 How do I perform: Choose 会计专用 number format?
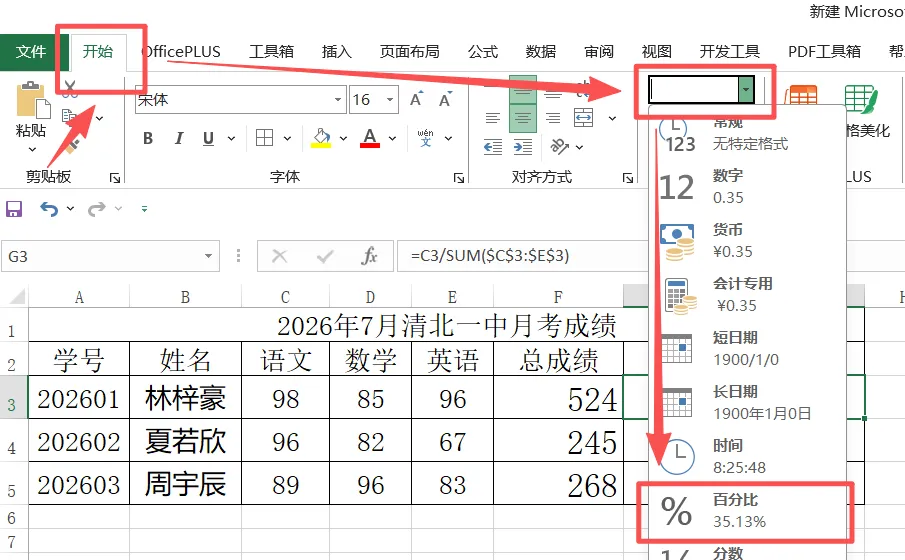click(747, 294)
